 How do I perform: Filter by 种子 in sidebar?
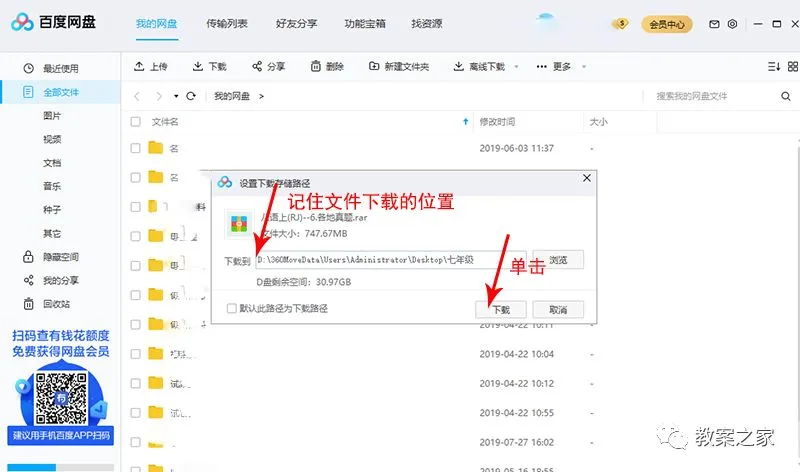pos(52,210)
